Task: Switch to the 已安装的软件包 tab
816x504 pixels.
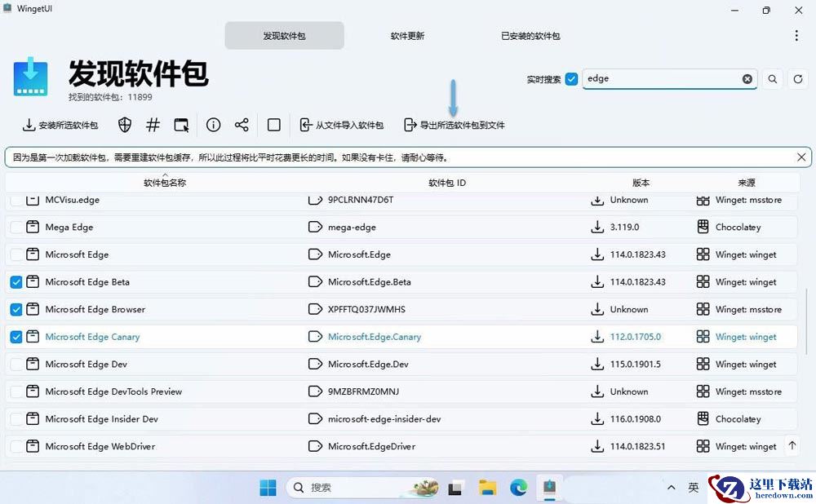Action: coord(530,36)
